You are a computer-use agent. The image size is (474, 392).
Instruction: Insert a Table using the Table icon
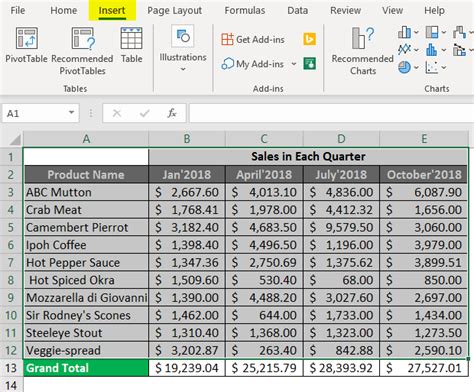131,38
